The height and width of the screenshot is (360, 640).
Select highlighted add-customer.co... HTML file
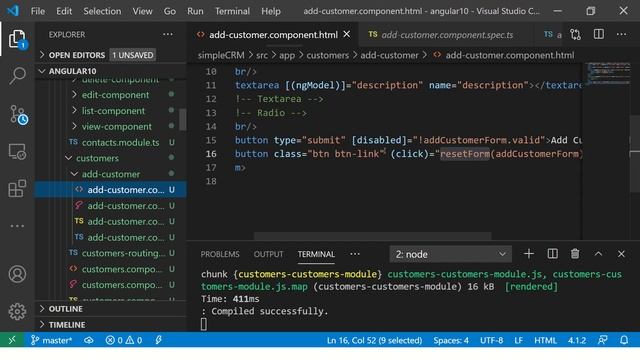111,190
